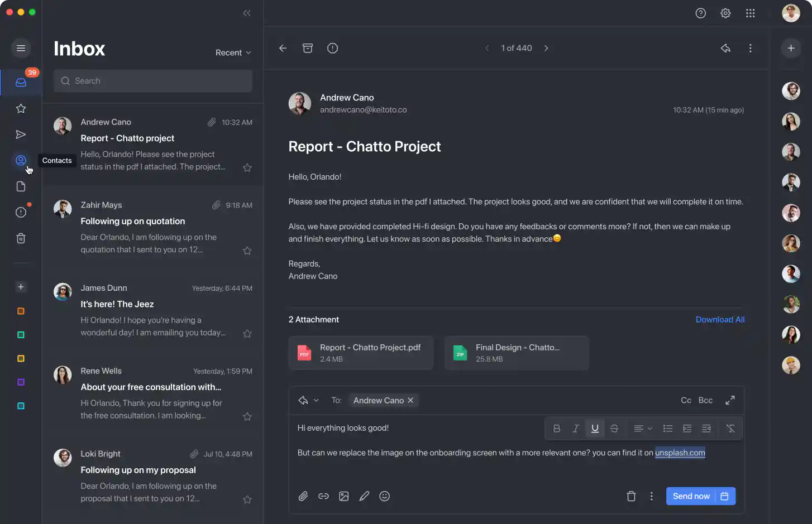Viewport: 812px width, 524px height.
Task: Star the Zahir Mays email
Action: tap(247, 251)
